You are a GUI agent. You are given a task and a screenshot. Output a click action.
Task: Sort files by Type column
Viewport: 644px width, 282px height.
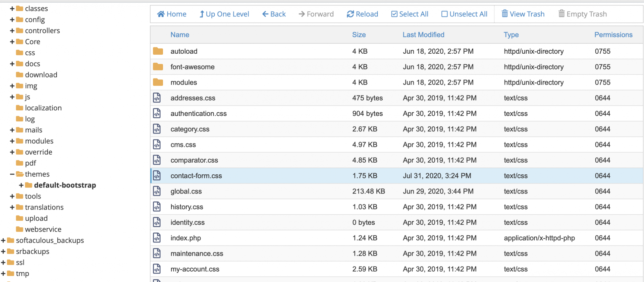tap(511, 35)
